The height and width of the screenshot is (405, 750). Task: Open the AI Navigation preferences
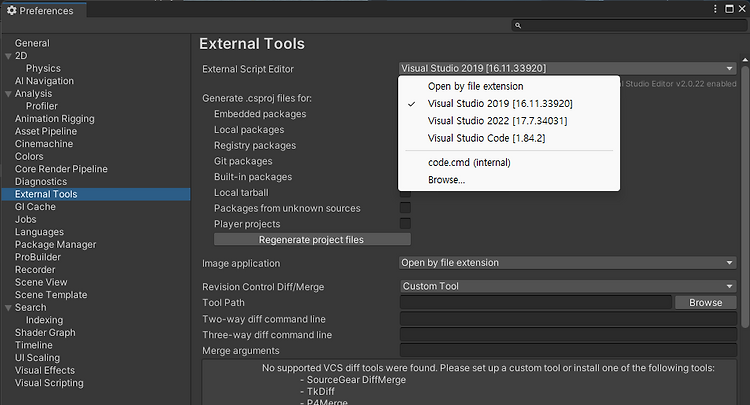[x=44, y=81]
